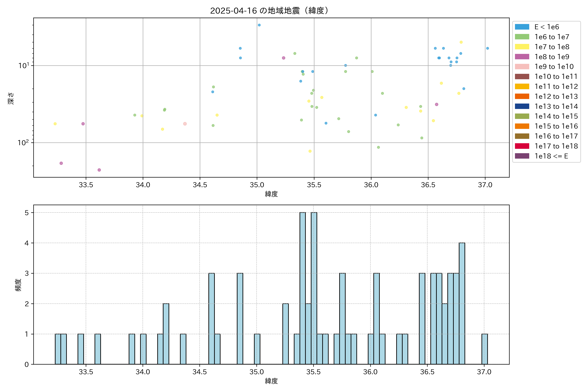This screenshot has height=392, width=588.
Task: Click the 緯度 label under the scatter plot
Action: pos(271,194)
